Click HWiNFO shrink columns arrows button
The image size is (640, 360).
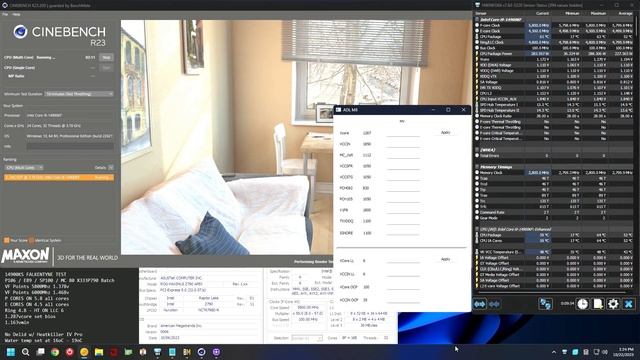[x=494, y=304]
